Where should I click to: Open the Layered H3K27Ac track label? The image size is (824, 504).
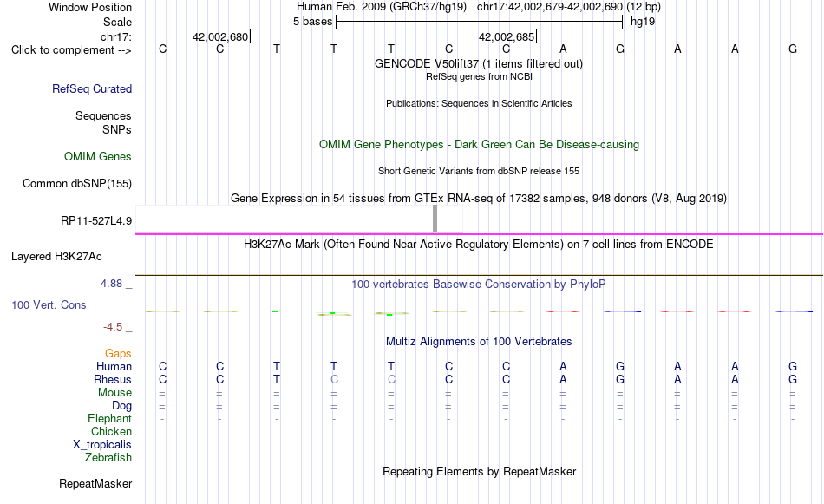click(56, 257)
